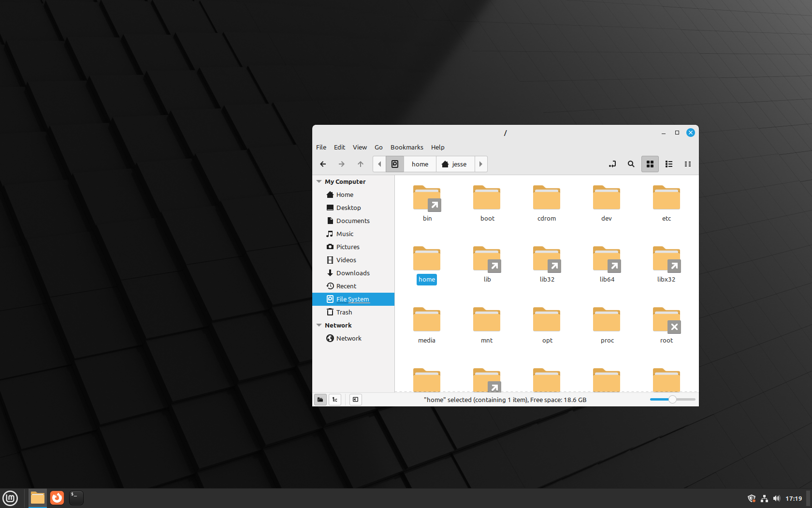Viewport: 812px width, 508px height.
Task: Go forward with the right arrow button
Action: click(x=342, y=164)
